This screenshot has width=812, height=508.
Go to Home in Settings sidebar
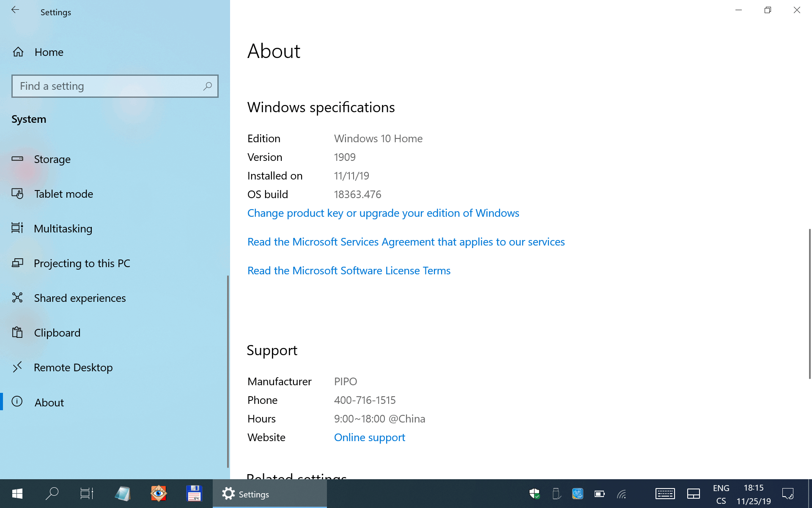[x=49, y=52]
